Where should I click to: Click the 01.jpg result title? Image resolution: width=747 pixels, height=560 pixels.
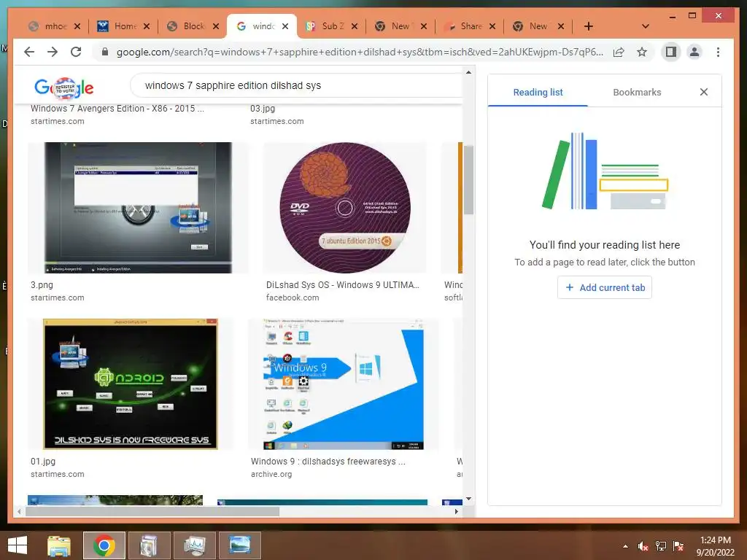[x=43, y=462]
